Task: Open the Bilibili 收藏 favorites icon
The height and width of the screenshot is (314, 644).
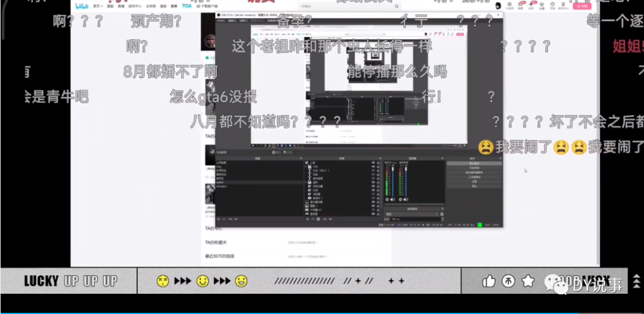Action: tap(541, 6)
